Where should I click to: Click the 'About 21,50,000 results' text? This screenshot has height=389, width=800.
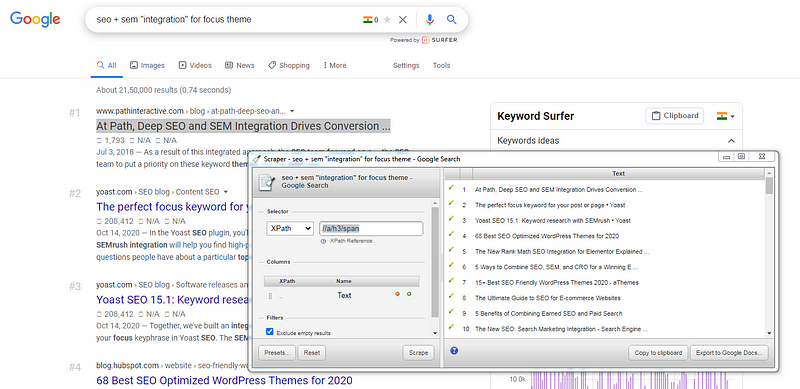pyautogui.click(x=163, y=90)
